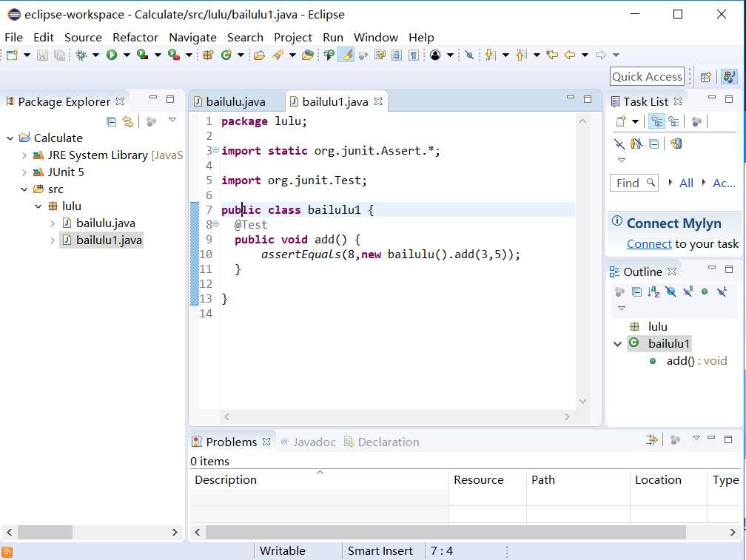Click Last Edit Location arrow icon

click(x=552, y=55)
